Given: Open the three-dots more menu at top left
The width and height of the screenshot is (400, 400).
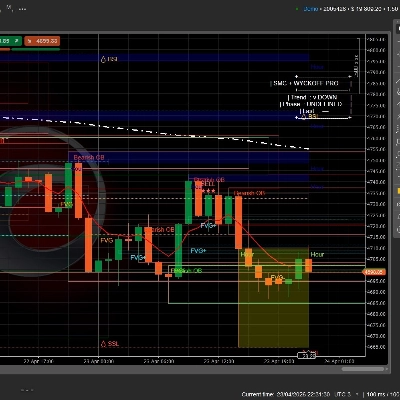Looking at the screenshot, I should pos(22,9).
